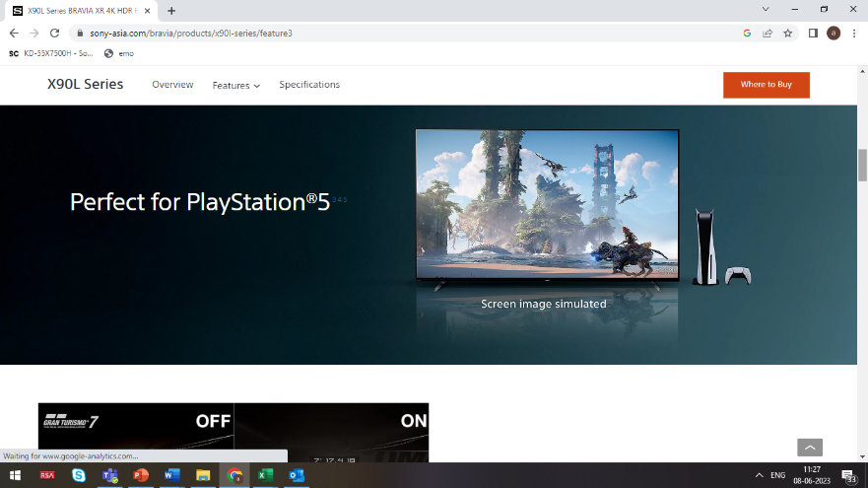The width and height of the screenshot is (868, 488).
Task: Open Microsoft Teams from the taskbar
Action: 109,475
